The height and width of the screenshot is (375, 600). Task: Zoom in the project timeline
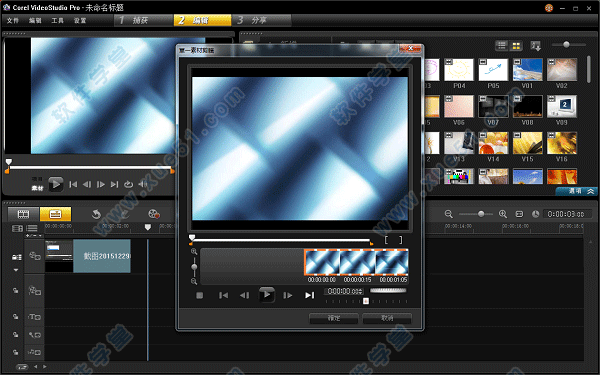[x=503, y=214]
